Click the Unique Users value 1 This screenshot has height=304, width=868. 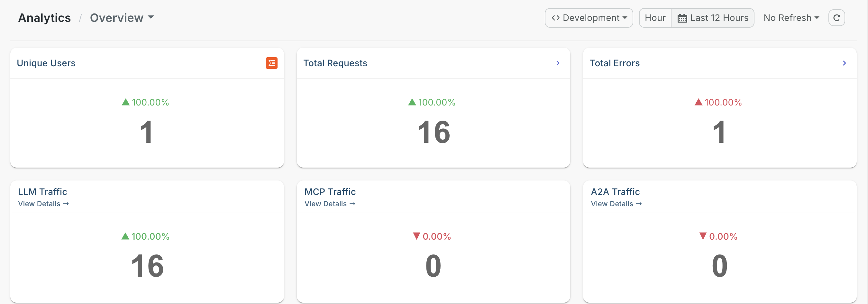(146, 132)
